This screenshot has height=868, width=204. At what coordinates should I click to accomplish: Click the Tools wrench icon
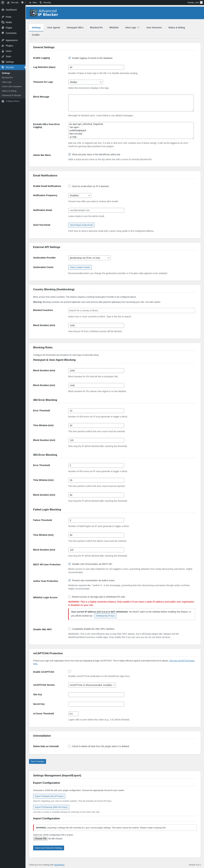point(3,56)
